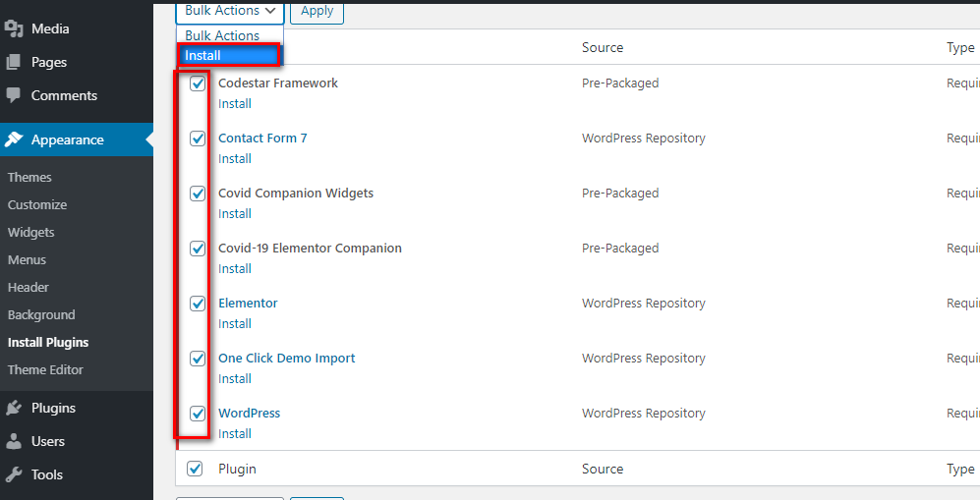Click WordPress Repository source for Contact Form 7
This screenshot has height=500, width=980.
tap(644, 138)
